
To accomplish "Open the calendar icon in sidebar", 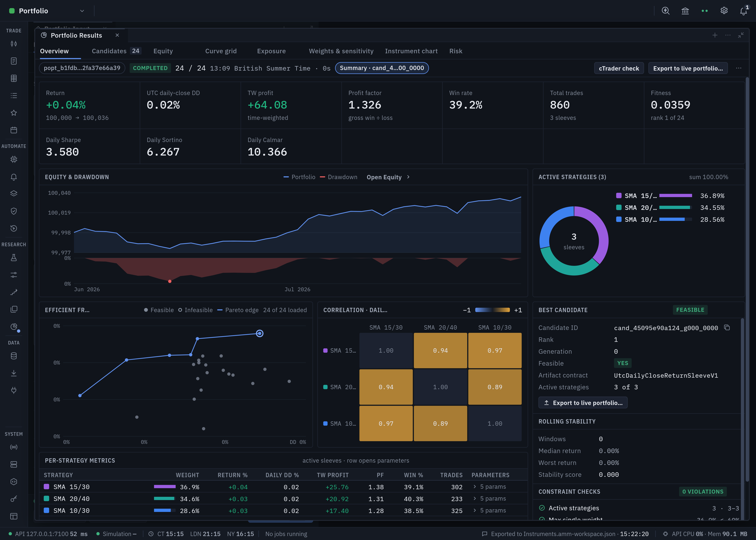I will (x=14, y=130).
